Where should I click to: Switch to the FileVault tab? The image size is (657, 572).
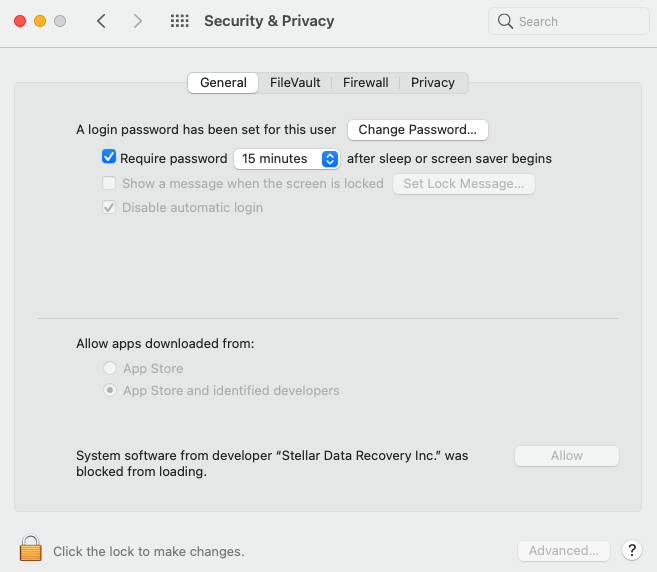pos(295,83)
